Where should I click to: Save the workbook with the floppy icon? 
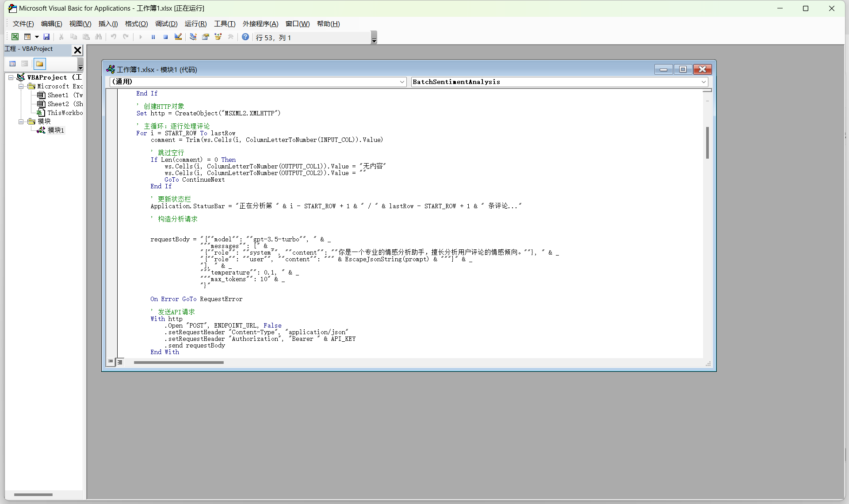pyautogui.click(x=46, y=37)
